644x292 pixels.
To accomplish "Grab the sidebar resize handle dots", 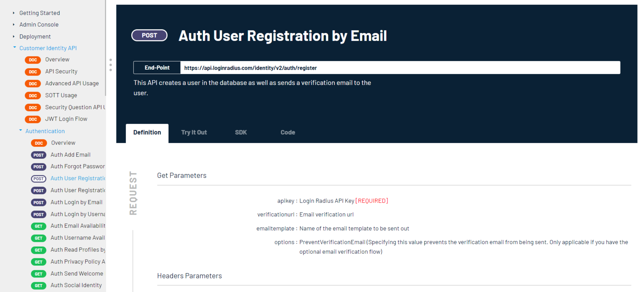I will click(x=111, y=65).
